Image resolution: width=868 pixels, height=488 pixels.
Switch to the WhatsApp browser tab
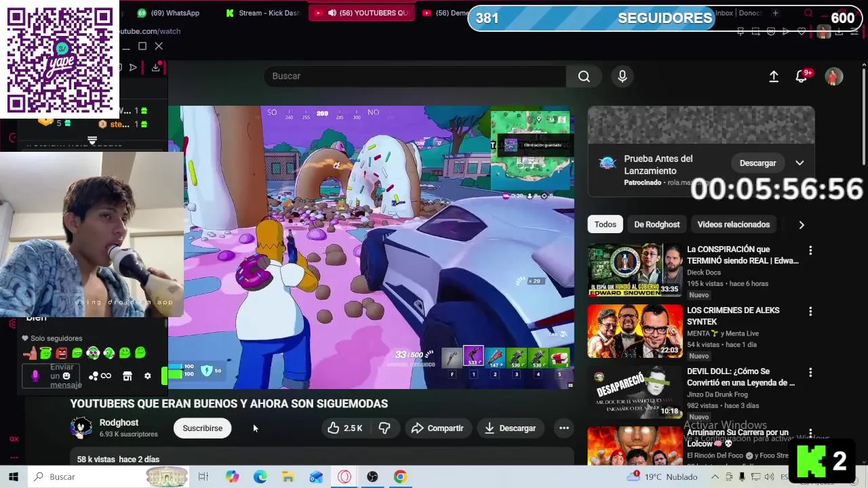pyautogui.click(x=168, y=13)
